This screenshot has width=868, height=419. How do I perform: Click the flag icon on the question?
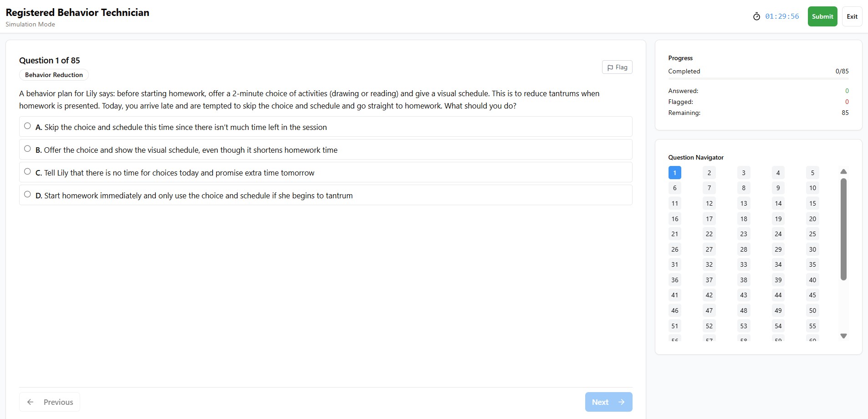(x=610, y=67)
